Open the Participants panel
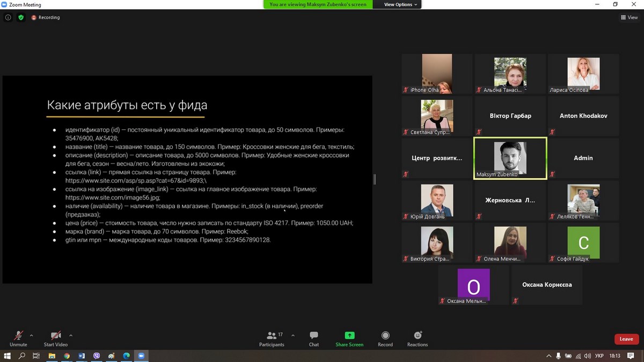644x362 pixels. pyautogui.click(x=272, y=338)
